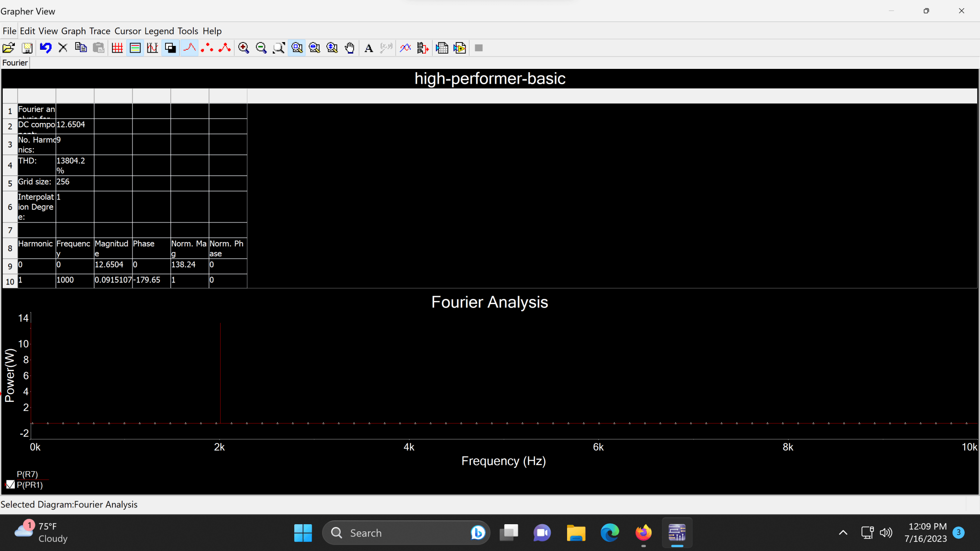Select the Pan hand tool

coord(350,48)
